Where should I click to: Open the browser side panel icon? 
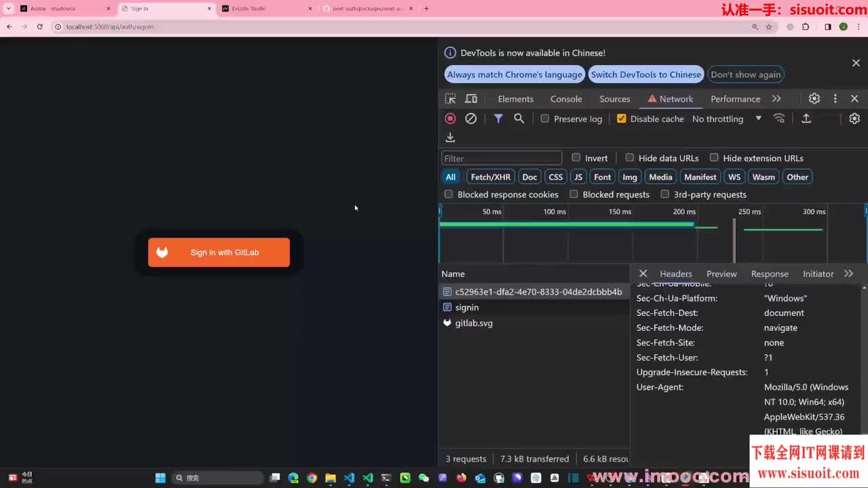tap(827, 26)
